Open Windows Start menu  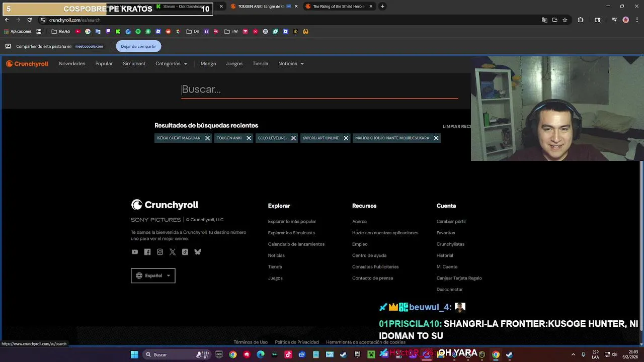134,354
